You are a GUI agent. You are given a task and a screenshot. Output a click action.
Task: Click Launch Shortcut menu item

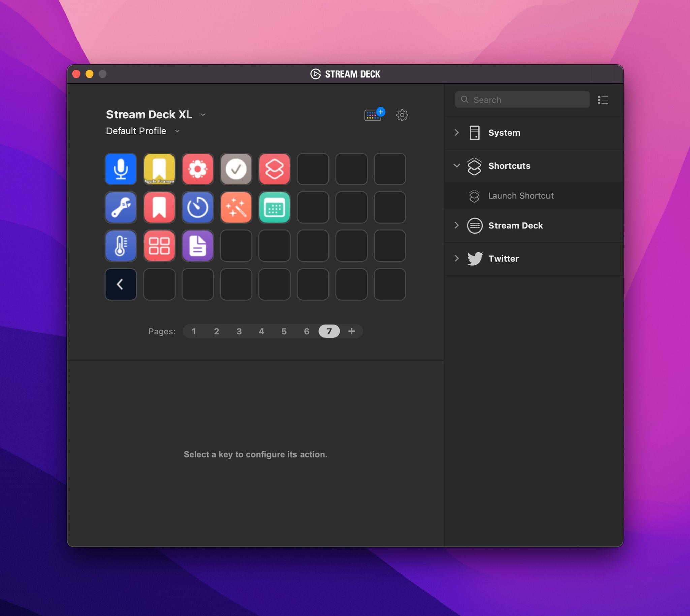click(x=521, y=196)
